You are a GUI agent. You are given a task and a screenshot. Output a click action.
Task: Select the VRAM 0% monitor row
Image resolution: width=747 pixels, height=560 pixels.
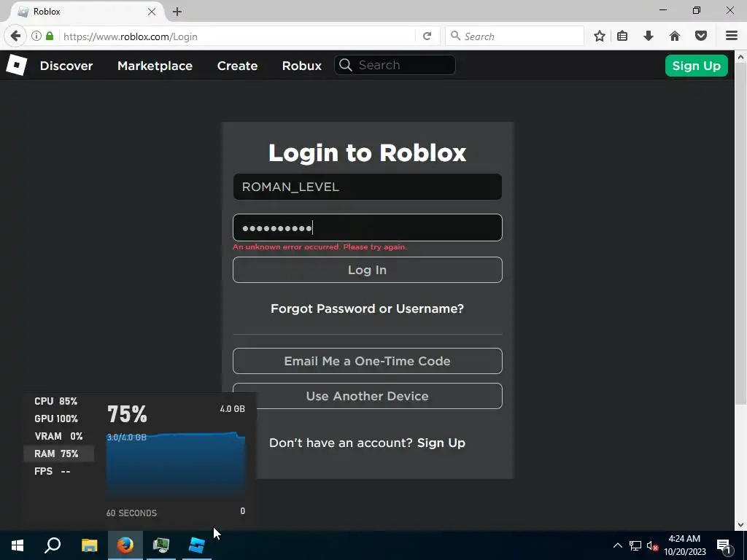tap(58, 436)
